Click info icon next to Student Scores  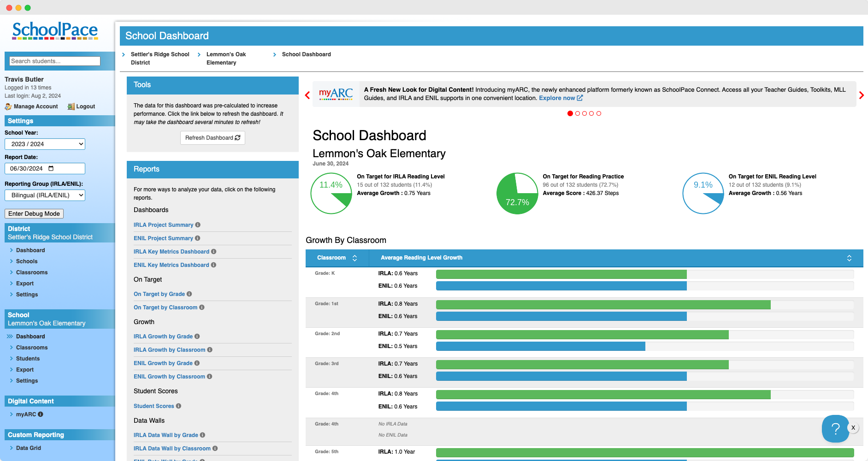(178, 406)
